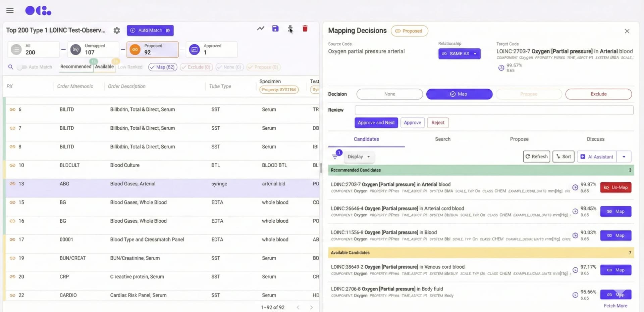This screenshot has width=644, height=312.
Task: Open the SAME AS relationship dropdown
Action: pyautogui.click(x=459, y=53)
